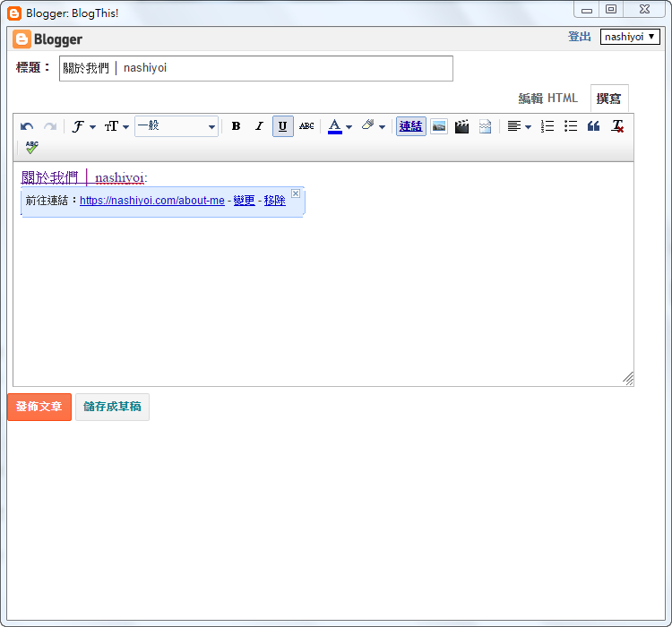This screenshot has width=672, height=627.
Task: Click the 關於我們 | nashiyoi hyperlink in editor
Action: [82, 177]
